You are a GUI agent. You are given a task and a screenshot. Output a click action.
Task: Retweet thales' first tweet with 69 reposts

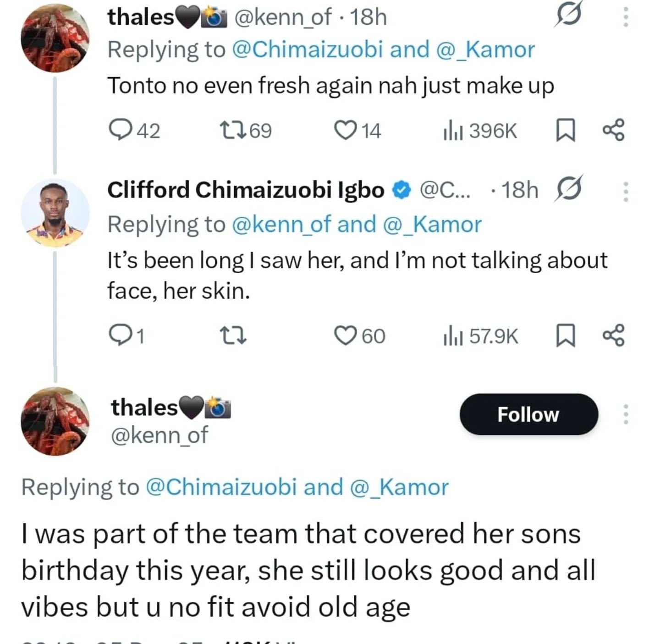point(233,130)
